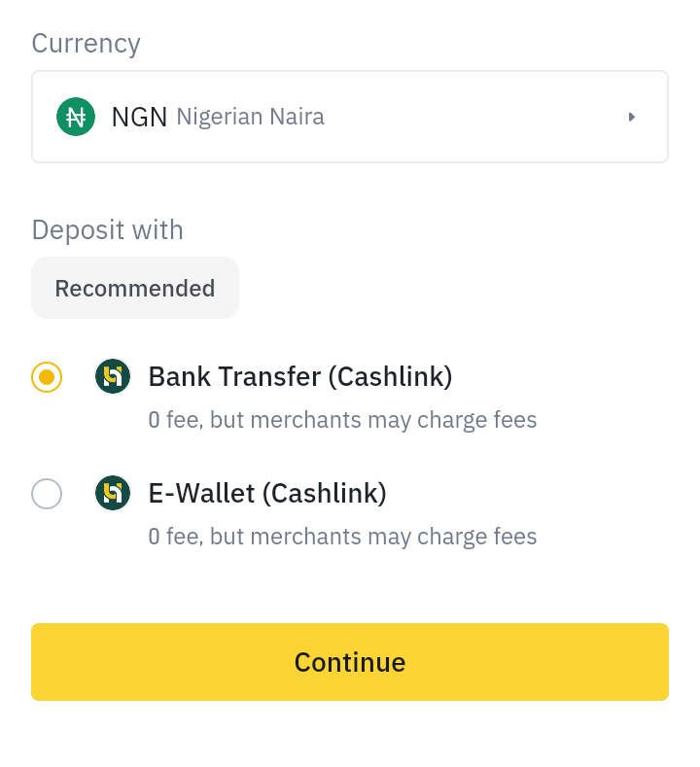Select the E-Wallet (Cashlink) radio button

coord(47,494)
